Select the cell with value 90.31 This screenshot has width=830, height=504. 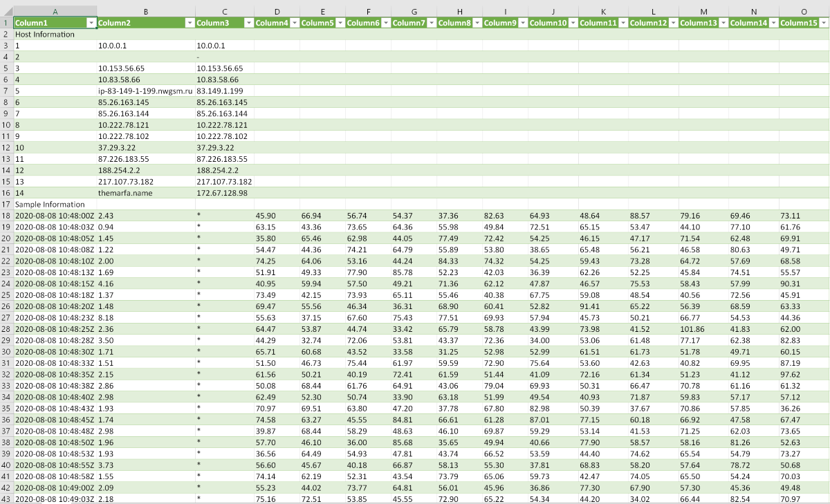coord(804,283)
